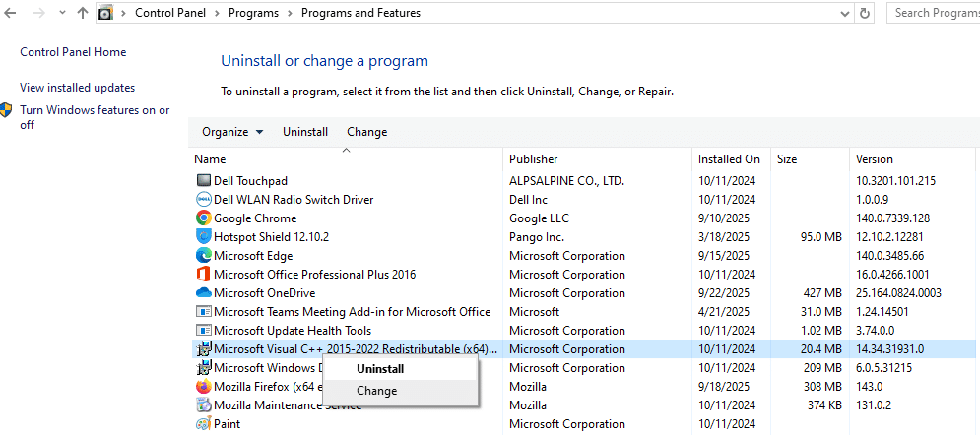Screen dimensions: 980x435
Task: Sort list by the Name column header
Action: [346, 159]
